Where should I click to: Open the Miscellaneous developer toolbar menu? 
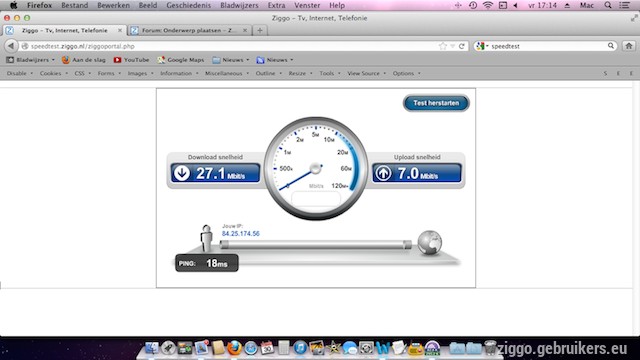(227, 73)
